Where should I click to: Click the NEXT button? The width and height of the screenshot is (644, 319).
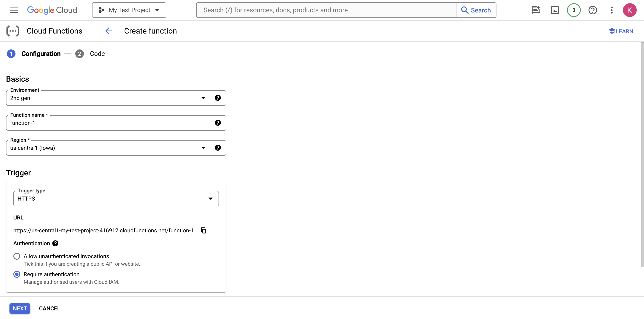pyautogui.click(x=20, y=308)
